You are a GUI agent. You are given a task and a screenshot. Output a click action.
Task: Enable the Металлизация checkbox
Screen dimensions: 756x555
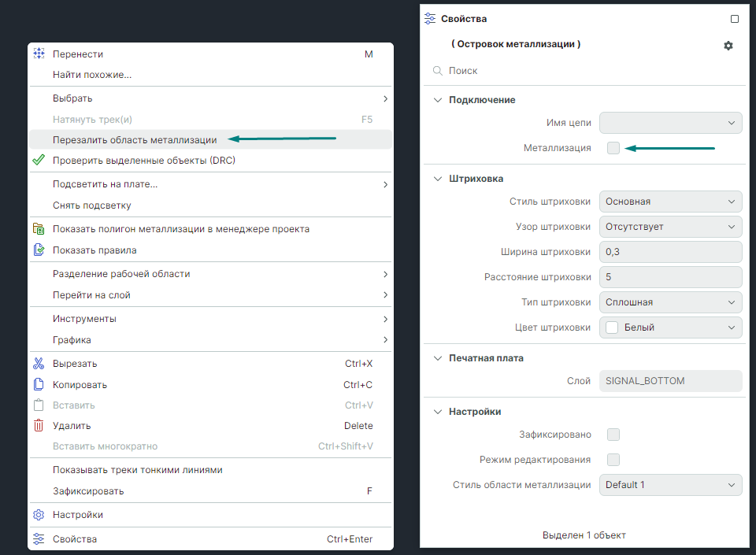tap(613, 148)
